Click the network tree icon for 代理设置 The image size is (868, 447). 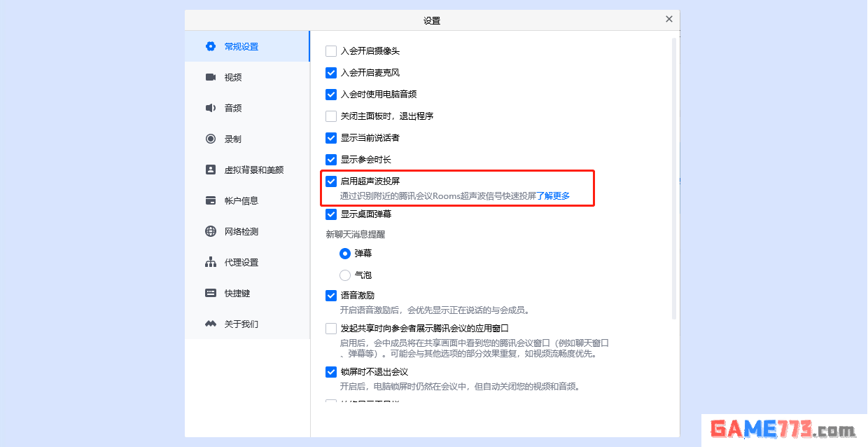click(x=210, y=262)
